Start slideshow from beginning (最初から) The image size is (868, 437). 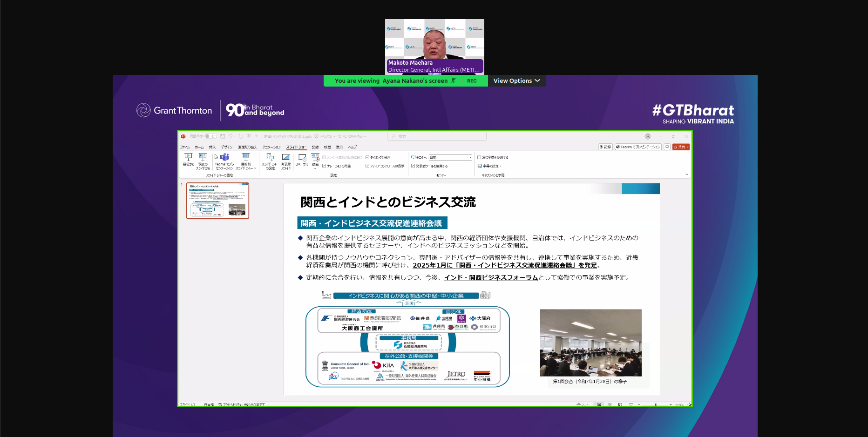[x=188, y=159]
